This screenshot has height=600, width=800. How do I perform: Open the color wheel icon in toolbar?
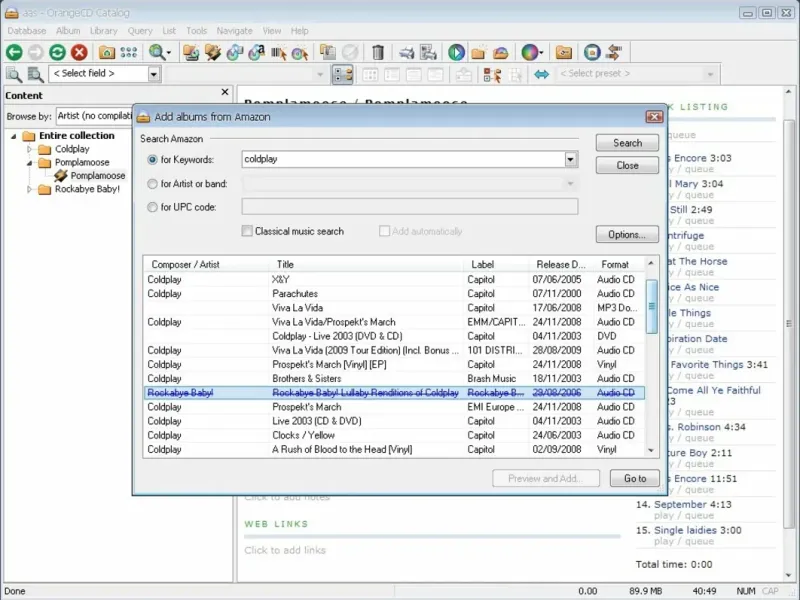pyautogui.click(x=529, y=52)
